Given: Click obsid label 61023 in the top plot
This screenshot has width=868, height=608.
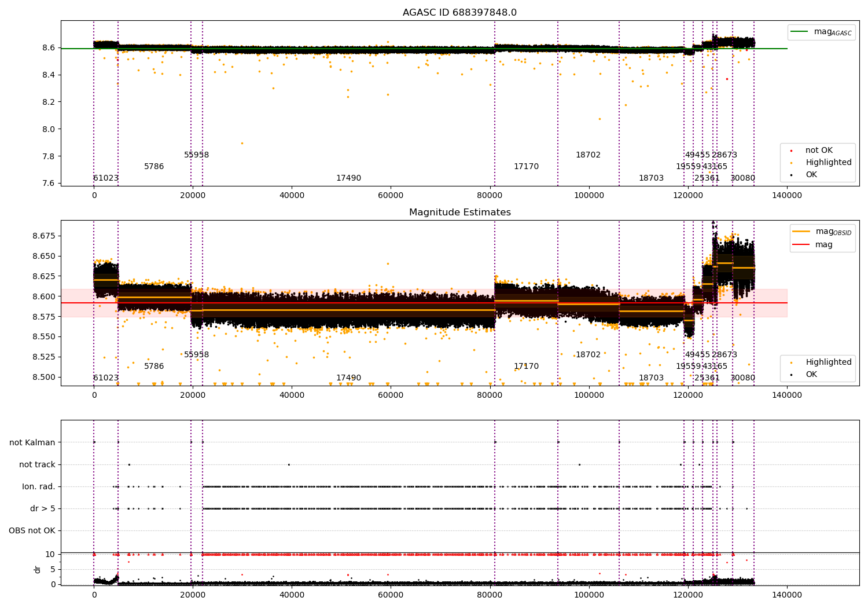Looking at the screenshot, I should [106, 178].
